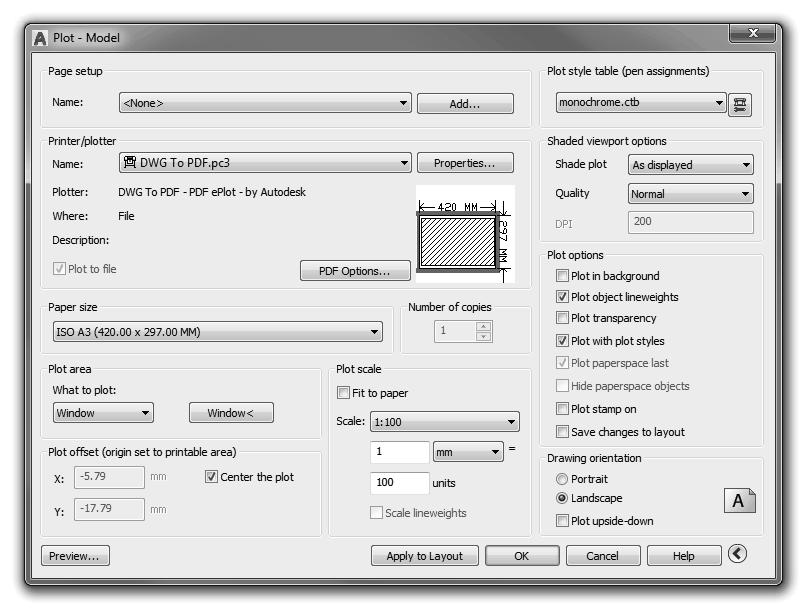The width and height of the screenshot is (808, 611).
Task: Click the AutoCAD logo in the title bar
Action: coord(40,39)
